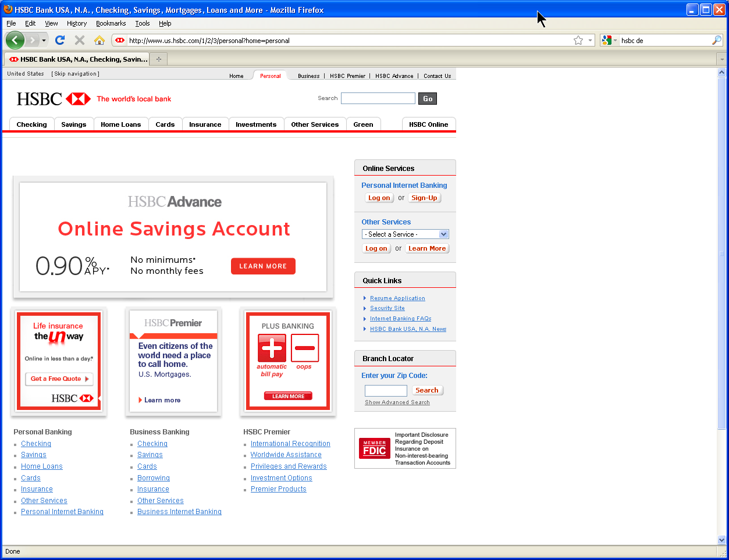Click Get a Free Quote for life insurance
The height and width of the screenshot is (560, 729).
[x=58, y=379]
